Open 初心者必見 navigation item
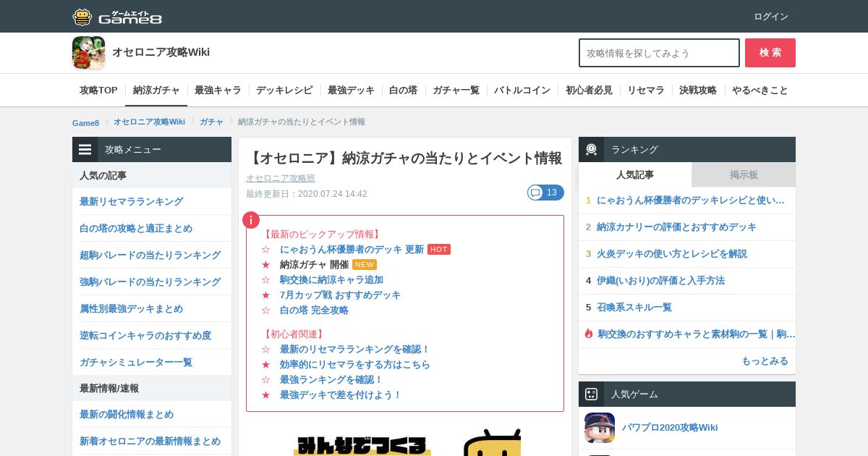Screen dimensions: 868x456 click(589, 90)
